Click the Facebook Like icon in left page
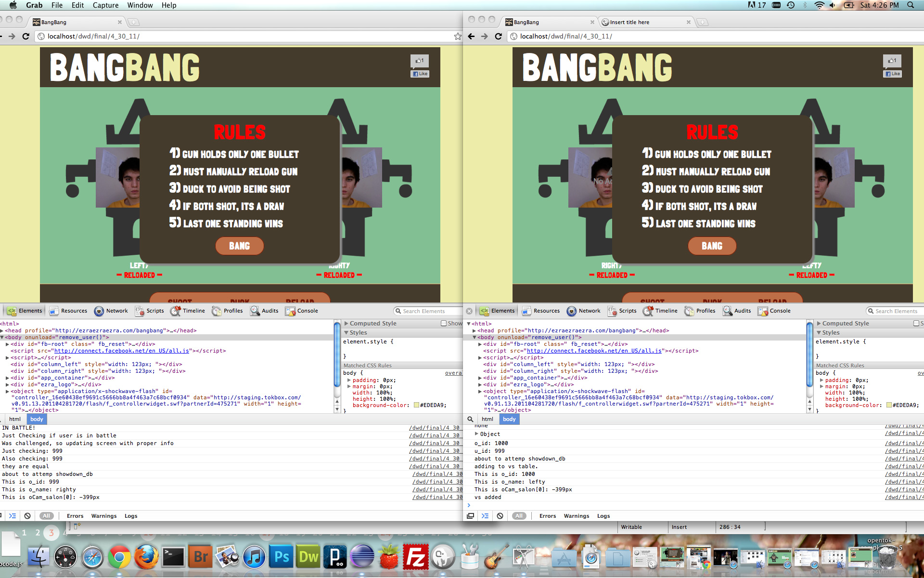The height and width of the screenshot is (578, 924). (x=420, y=74)
